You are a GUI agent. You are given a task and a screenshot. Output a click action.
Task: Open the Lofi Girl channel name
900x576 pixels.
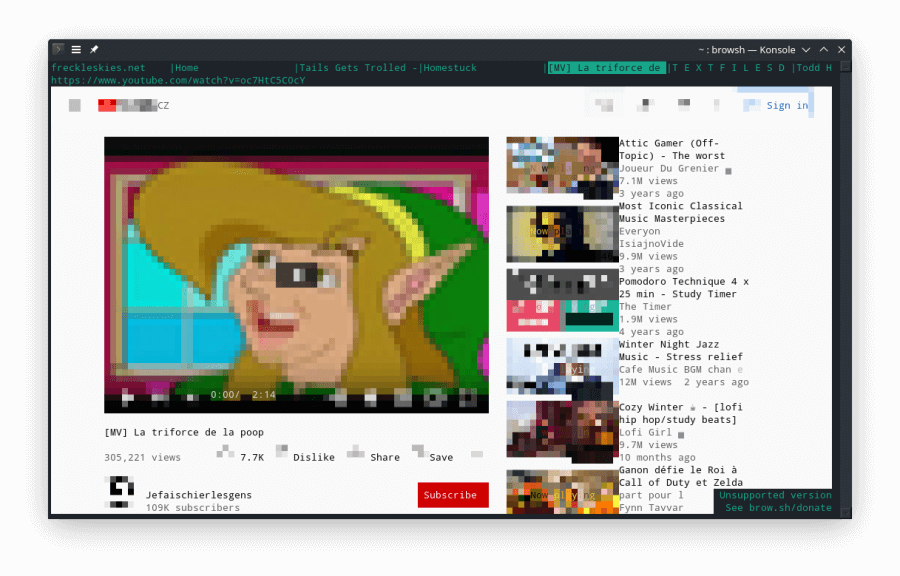coord(645,432)
